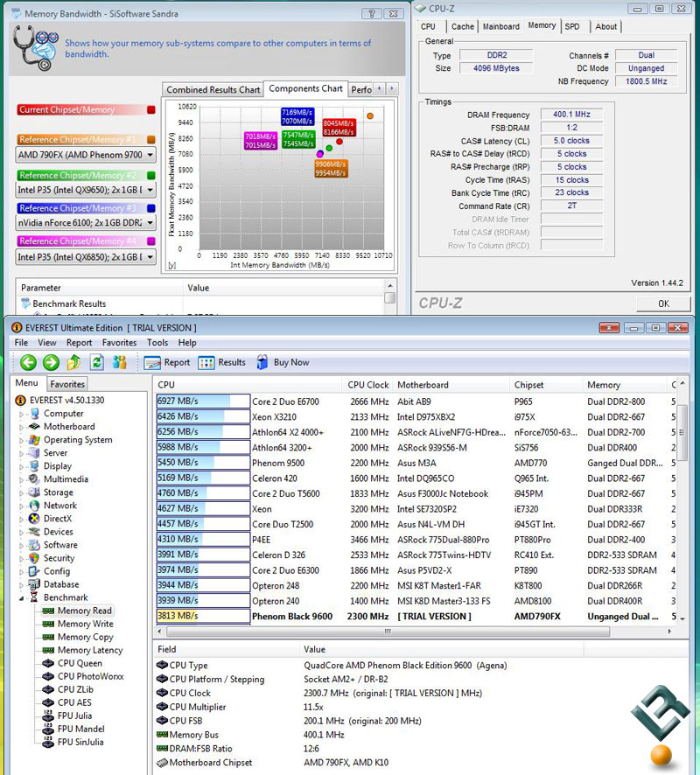Select Config tree node
Image resolution: width=700 pixels, height=775 pixels.
(x=57, y=571)
